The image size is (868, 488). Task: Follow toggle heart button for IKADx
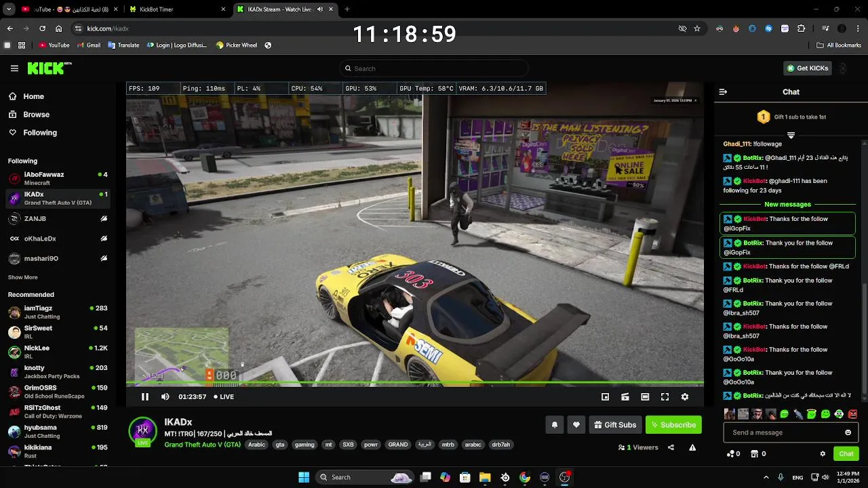coord(576,425)
